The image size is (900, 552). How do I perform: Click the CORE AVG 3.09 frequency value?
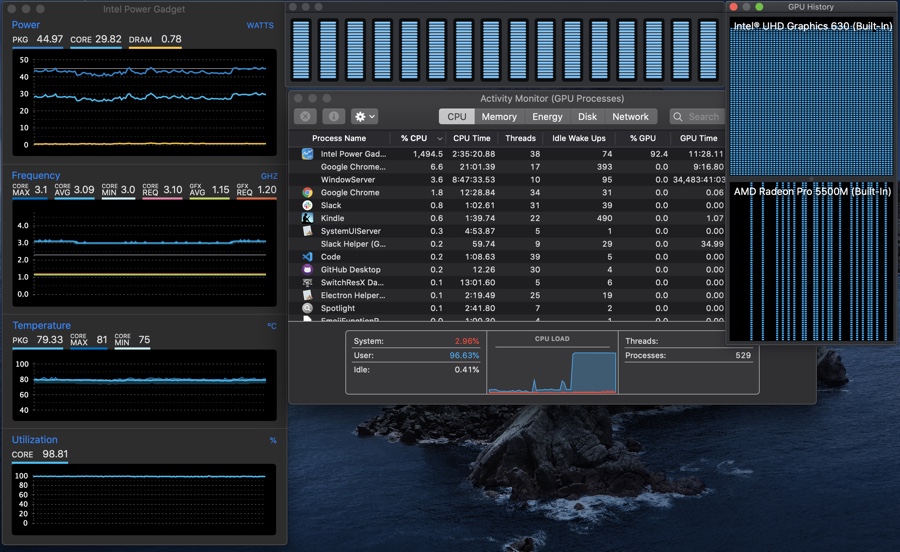tap(75, 190)
